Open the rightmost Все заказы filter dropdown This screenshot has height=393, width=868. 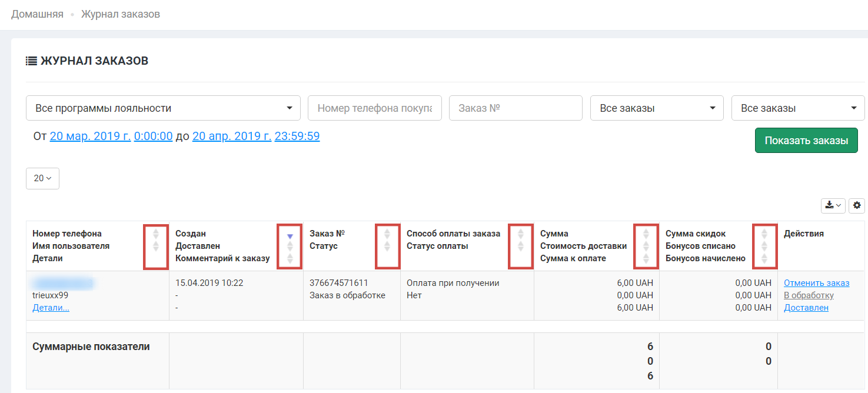(x=798, y=108)
